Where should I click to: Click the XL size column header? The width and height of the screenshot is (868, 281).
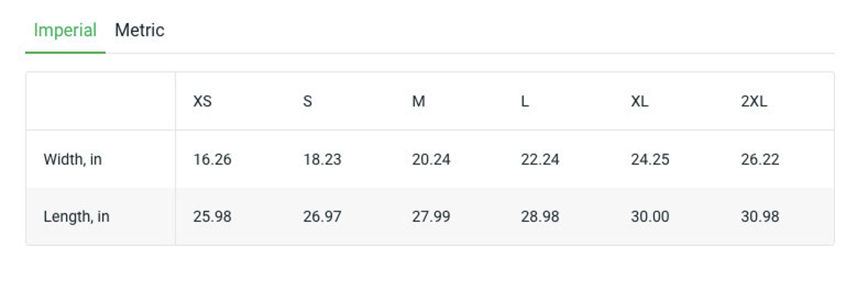(640, 101)
